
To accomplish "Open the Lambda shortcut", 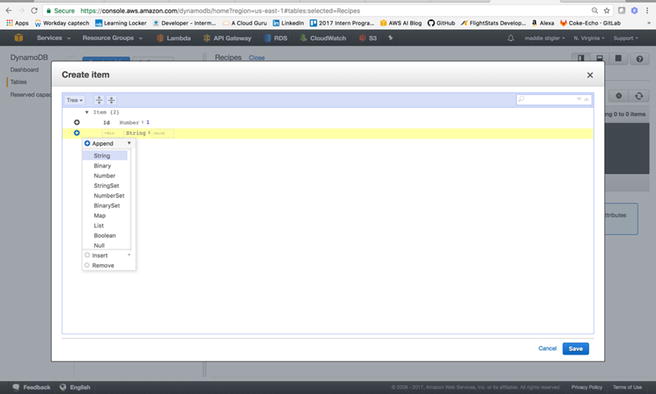I will pyautogui.click(x=174, y=38).
